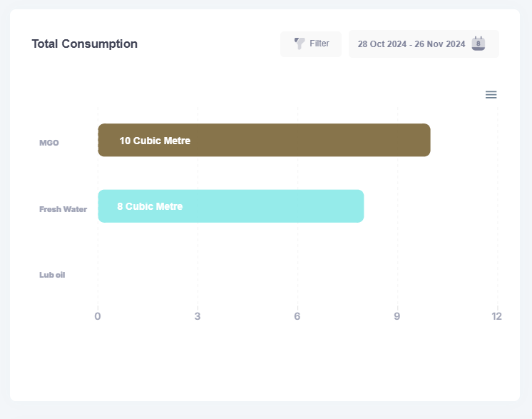The height and width of the screenshot is (419, 532).
Task: Open the 28 Oct 2024 date range picker
Action: [x=411, y=44]
